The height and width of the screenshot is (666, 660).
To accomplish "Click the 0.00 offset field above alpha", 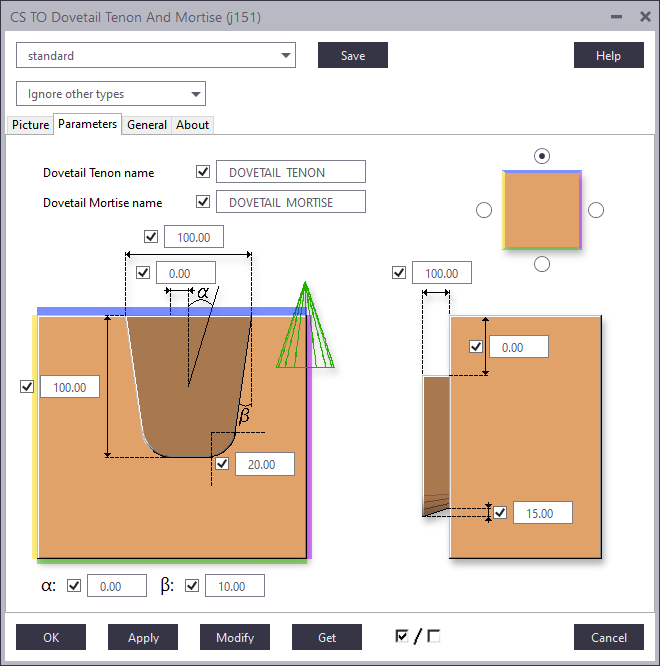I will [186, 273].
